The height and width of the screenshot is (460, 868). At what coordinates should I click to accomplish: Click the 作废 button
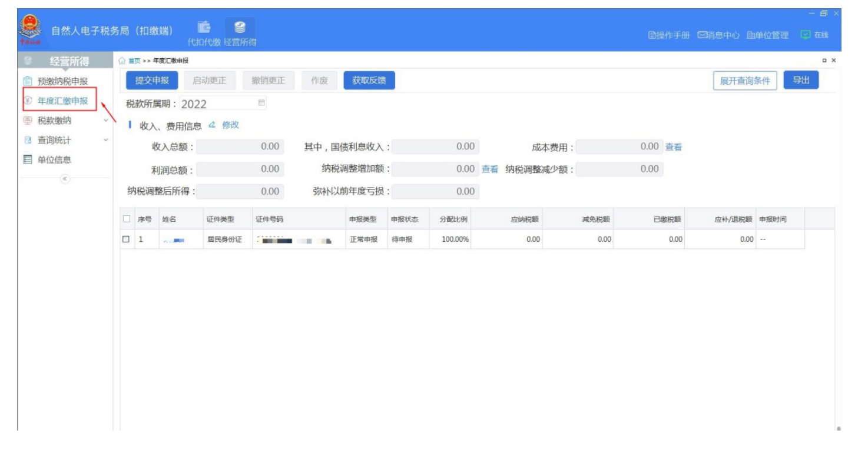point(319,81)
